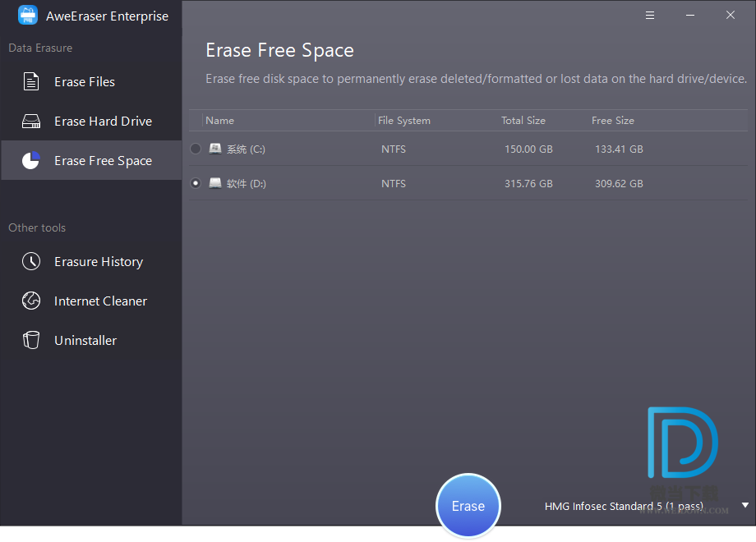Click the 系统 (C:) drive name
The width and height of the screenshot is (756, 542).
246,149
